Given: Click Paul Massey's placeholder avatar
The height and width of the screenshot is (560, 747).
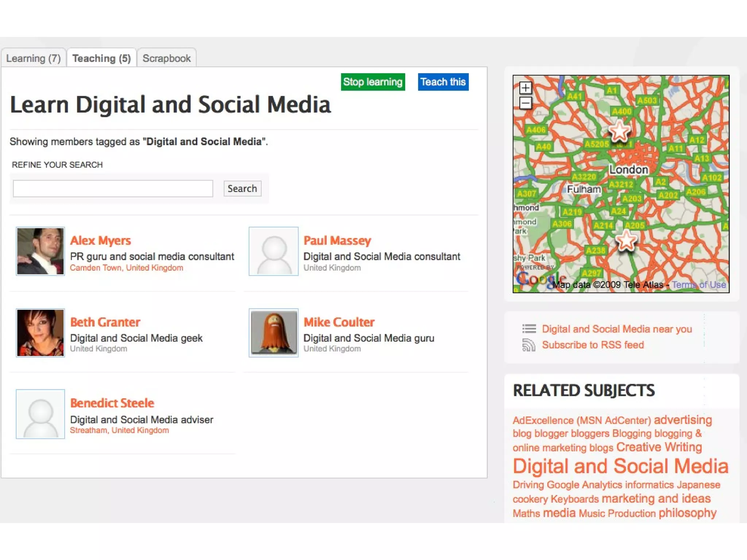Looking at the screenshot, I should 274,251.
